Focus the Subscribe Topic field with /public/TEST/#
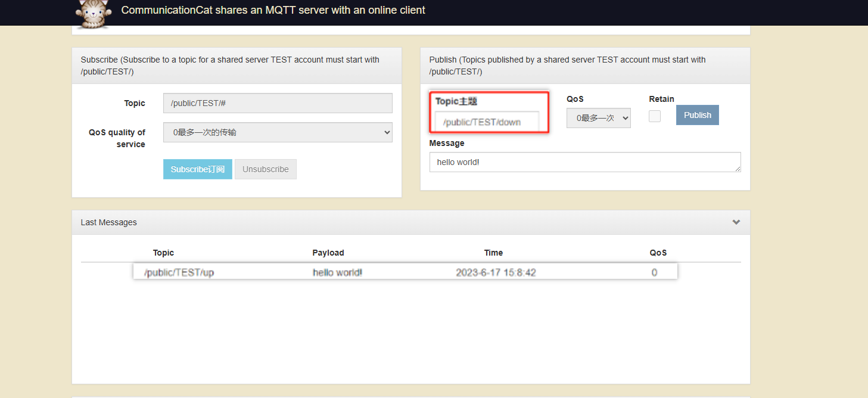Image resolution: width=868 pixels, height=398 pixels. (x=278, y=103)
